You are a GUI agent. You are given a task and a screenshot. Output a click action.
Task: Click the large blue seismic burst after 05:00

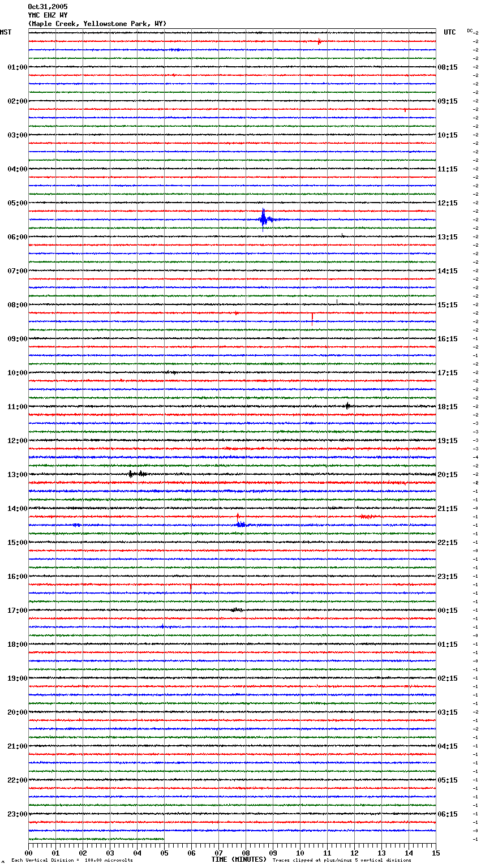tap(265, 220)
